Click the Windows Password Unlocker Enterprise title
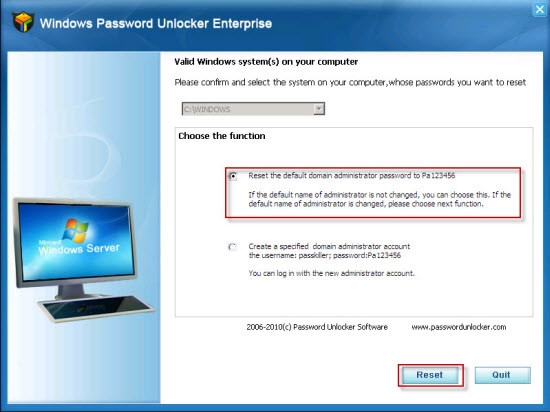Viewport: 550px width, 412px height. coord(156,23)
